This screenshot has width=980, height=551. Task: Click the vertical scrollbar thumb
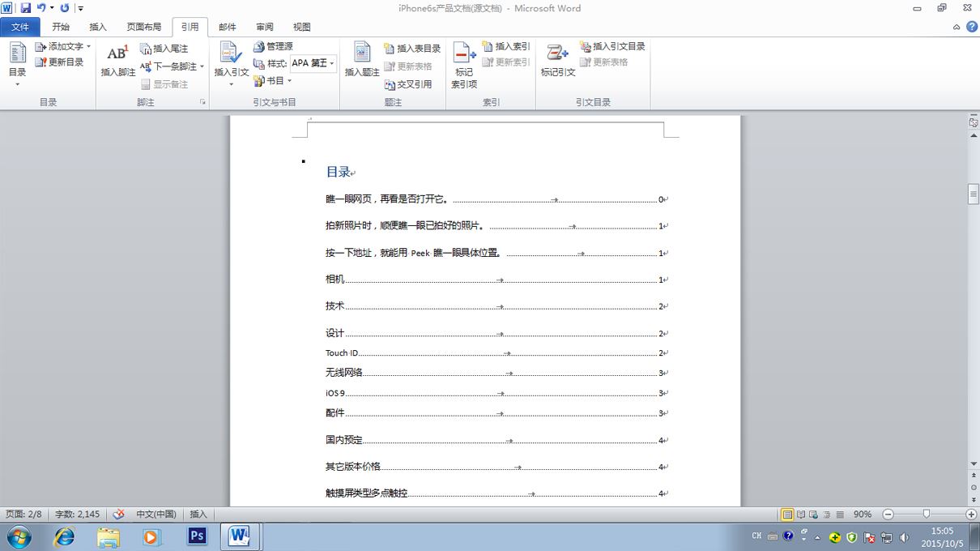974,194
